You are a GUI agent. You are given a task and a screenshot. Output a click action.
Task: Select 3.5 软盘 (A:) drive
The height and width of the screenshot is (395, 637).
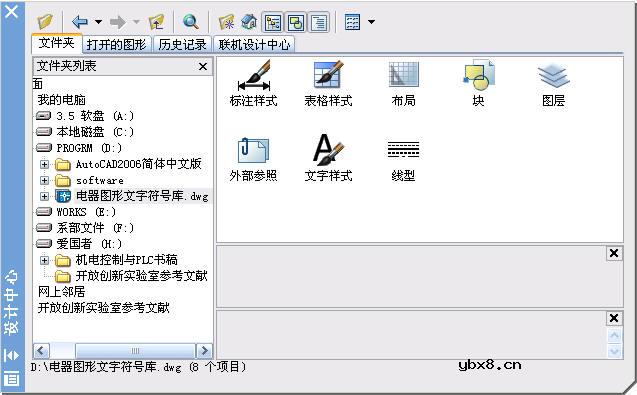(x=85, y=116)
